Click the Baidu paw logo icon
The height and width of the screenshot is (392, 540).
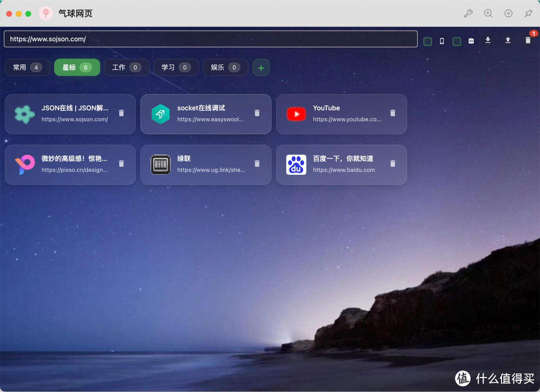point(296,164)
